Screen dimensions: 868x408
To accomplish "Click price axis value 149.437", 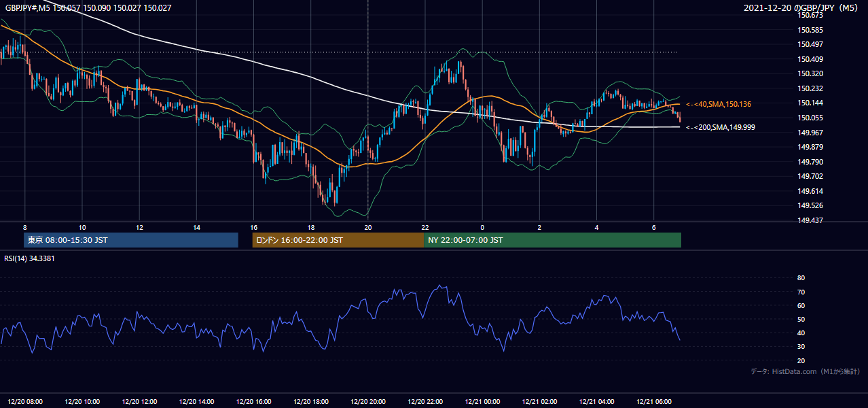I will 811,220.
